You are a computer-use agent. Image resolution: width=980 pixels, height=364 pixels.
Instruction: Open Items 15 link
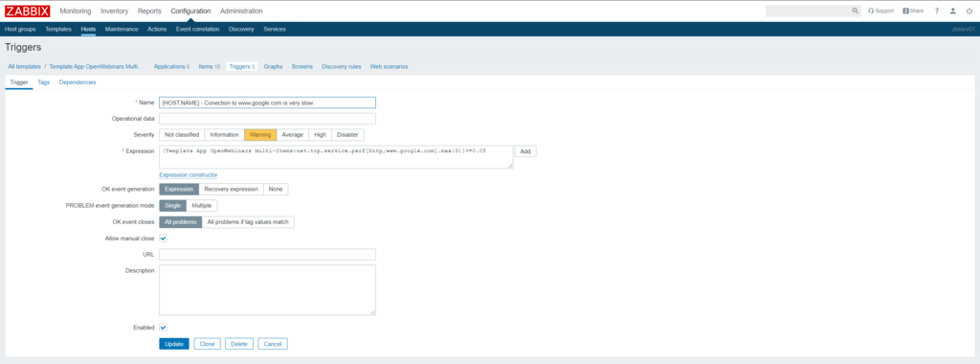pyautogui.click(x=209, y=66)
